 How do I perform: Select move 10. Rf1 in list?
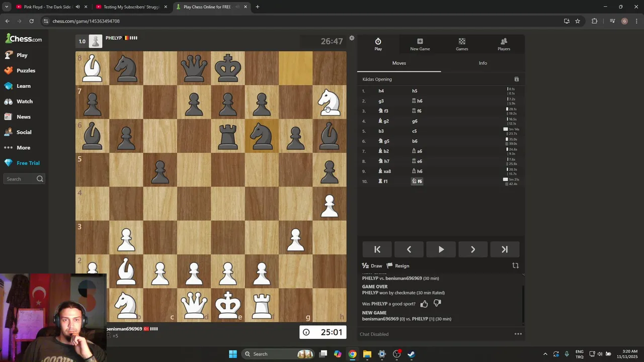tap(383, 182)
